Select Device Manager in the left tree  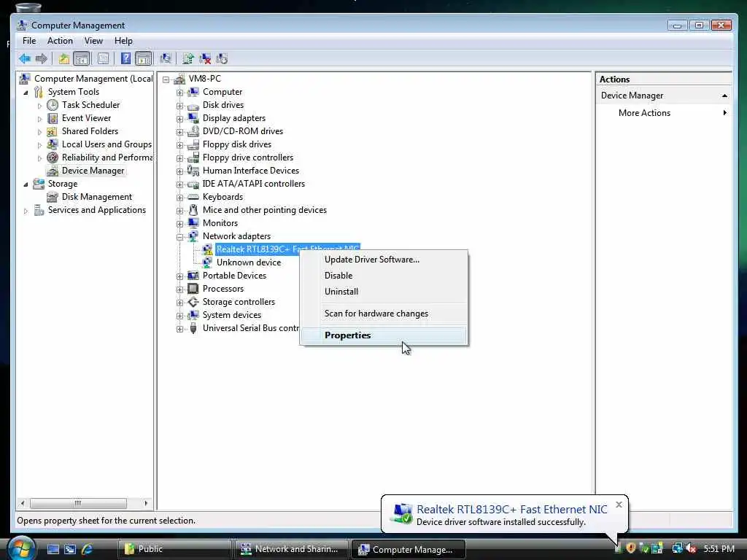click(x=93, y=171)
